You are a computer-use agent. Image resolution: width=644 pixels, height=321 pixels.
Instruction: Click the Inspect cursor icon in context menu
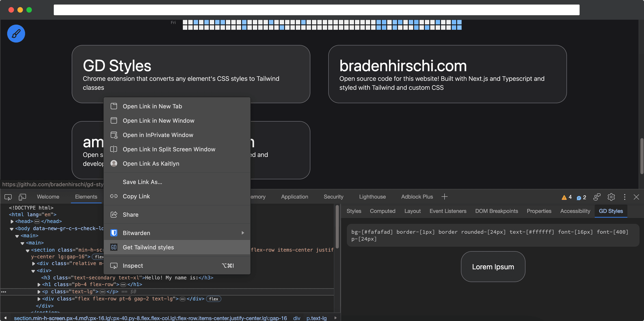(114, 265)
